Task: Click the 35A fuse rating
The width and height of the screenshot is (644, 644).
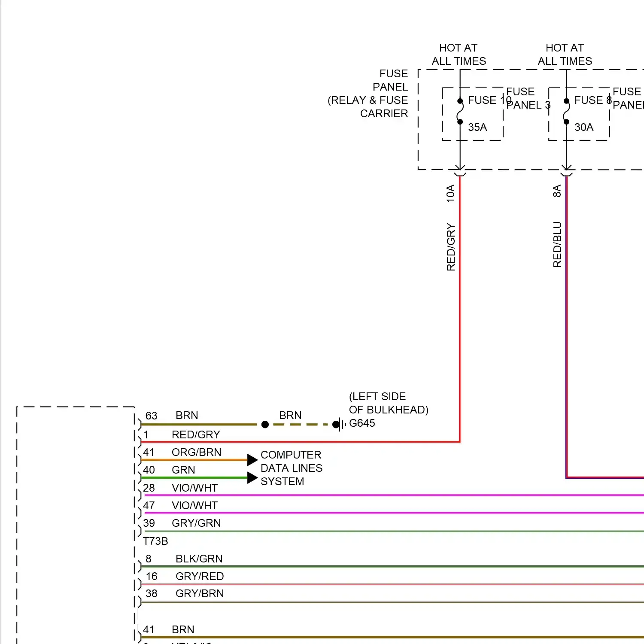Action: pos(477,127)
